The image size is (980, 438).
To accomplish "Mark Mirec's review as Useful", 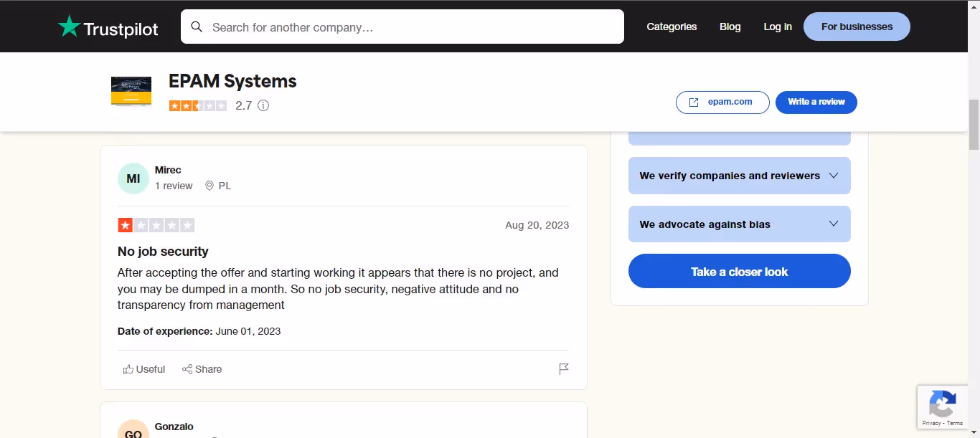I will coord(144,369).
